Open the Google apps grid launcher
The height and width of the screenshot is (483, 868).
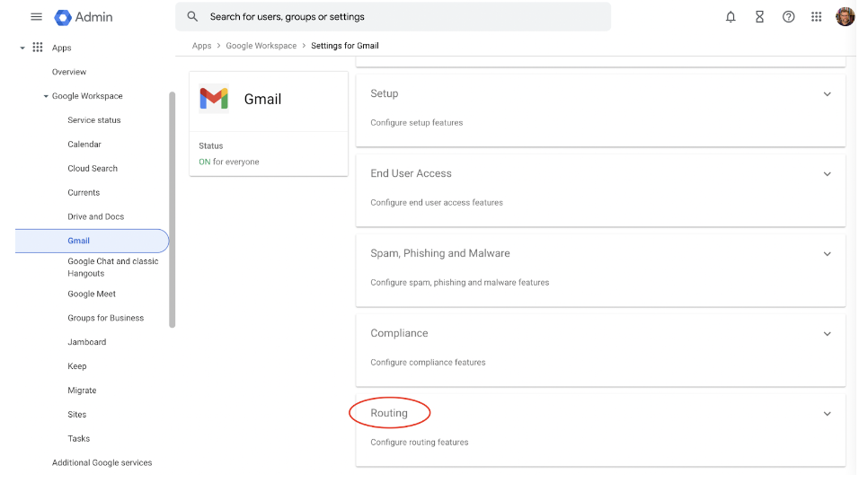tap(817, 17)
